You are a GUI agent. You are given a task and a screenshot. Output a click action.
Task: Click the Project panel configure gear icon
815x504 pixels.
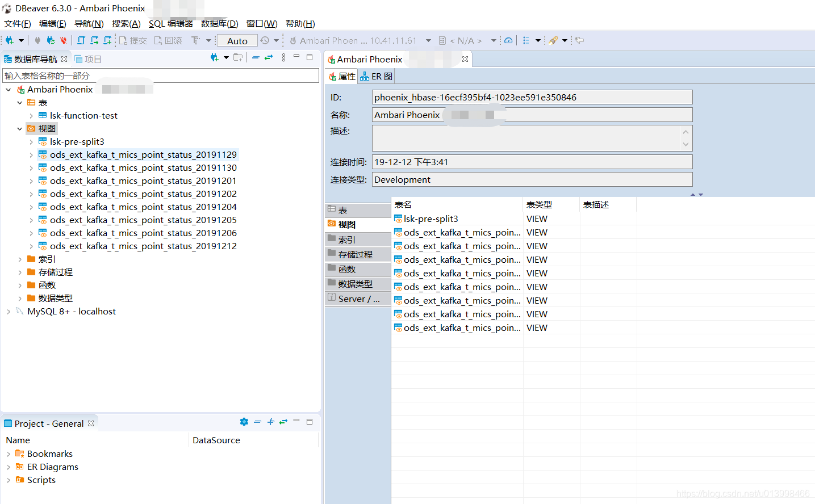[244, 422]
